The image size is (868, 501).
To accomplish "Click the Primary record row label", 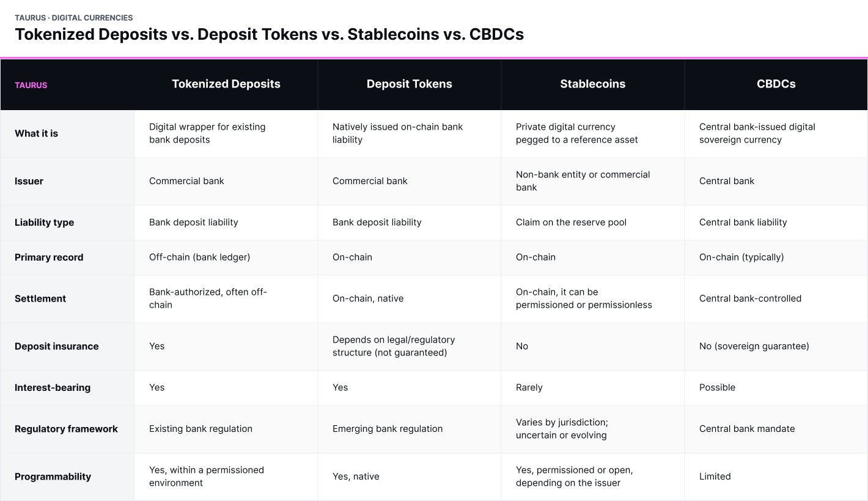I will pos(49,258).
